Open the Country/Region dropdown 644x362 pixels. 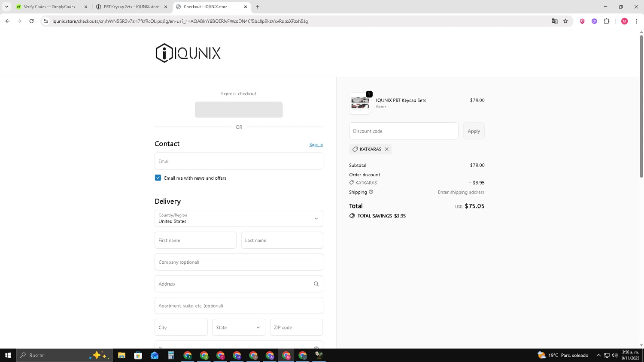click(x=239, y=218)
